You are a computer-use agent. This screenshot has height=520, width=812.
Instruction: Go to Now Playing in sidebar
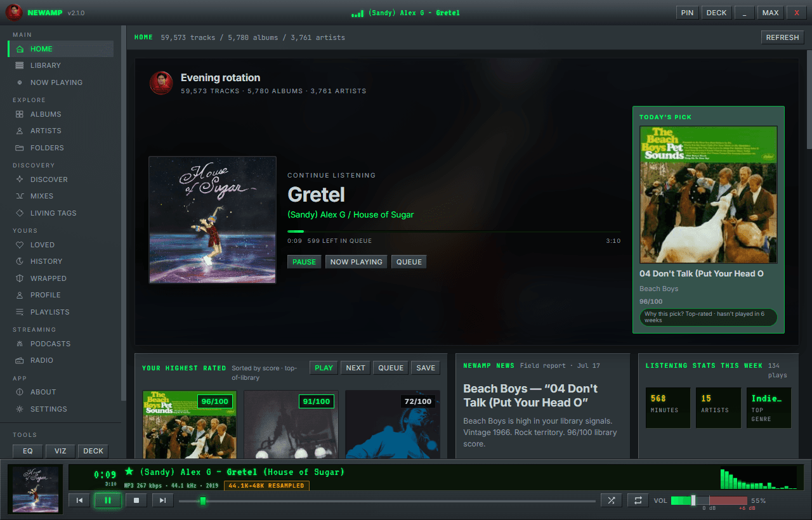coord(61,82)
